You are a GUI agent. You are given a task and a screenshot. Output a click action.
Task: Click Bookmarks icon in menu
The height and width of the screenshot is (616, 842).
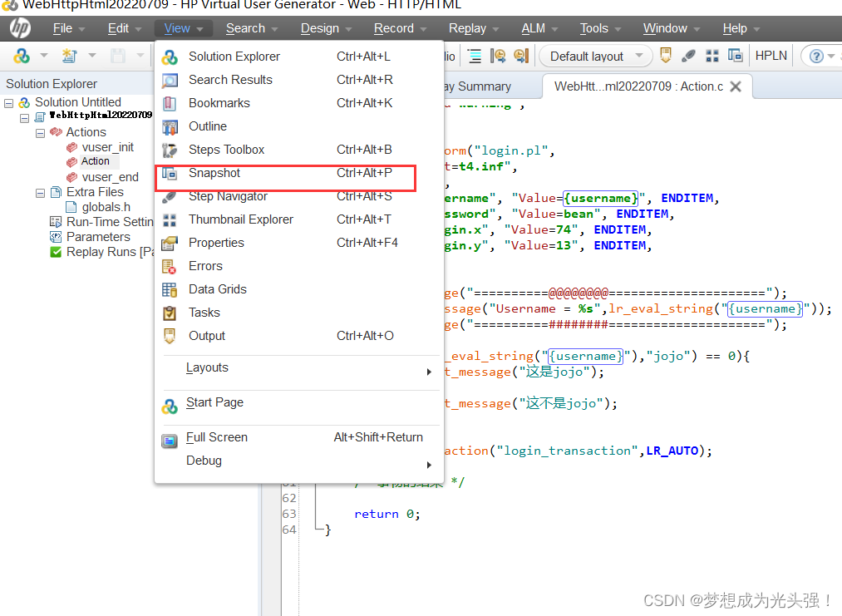point(170,103)
